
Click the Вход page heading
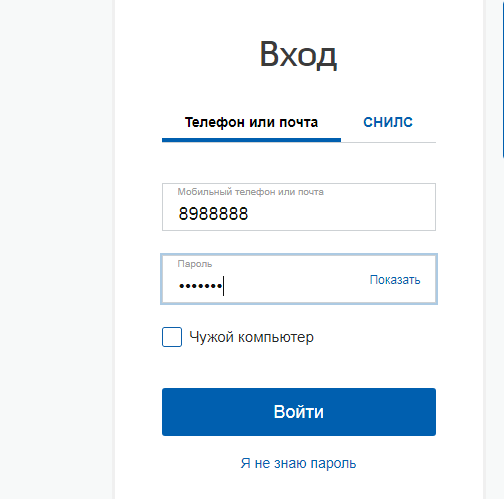(x=298, y=54)
